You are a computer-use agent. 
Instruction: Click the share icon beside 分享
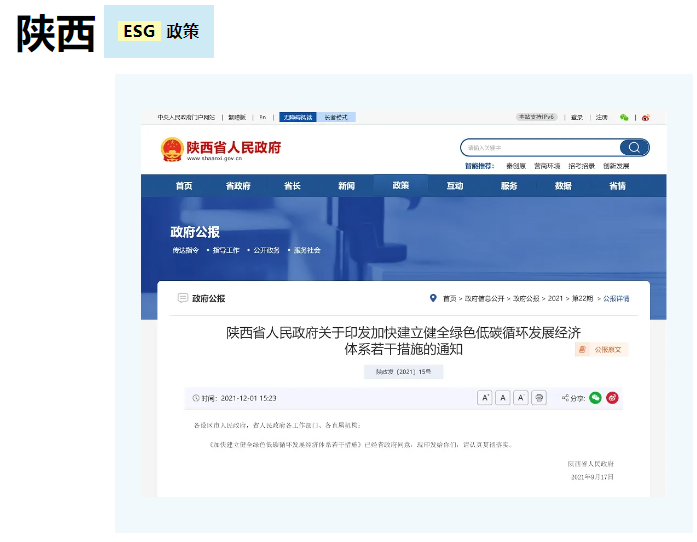pos(565,397)
